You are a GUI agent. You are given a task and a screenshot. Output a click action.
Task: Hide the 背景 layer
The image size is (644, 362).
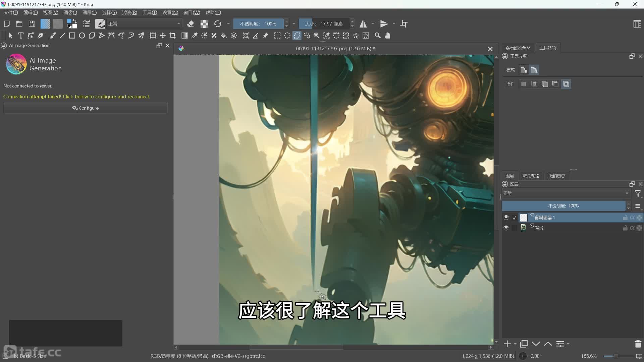pyautogui.click(x=506, y=228)
